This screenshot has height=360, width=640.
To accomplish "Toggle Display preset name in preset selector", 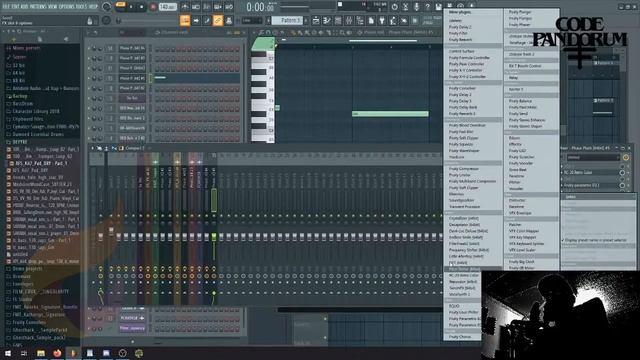I will coord(595,240).
